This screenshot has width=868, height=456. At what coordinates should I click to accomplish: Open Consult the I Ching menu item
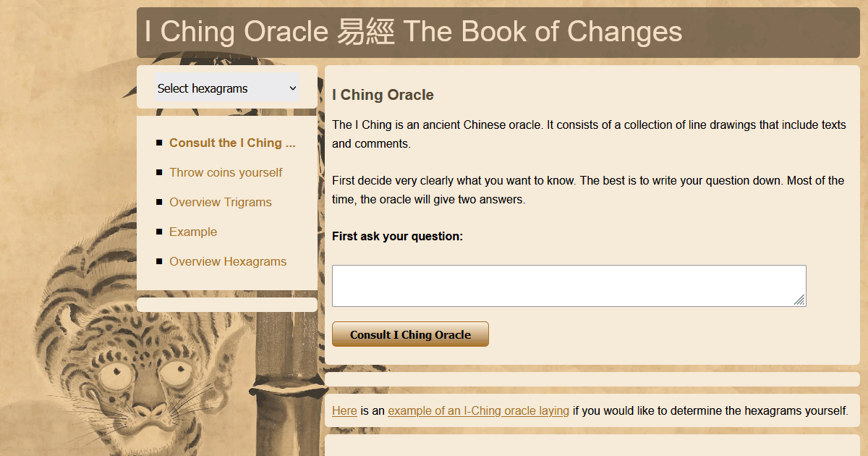click(232, 143)
